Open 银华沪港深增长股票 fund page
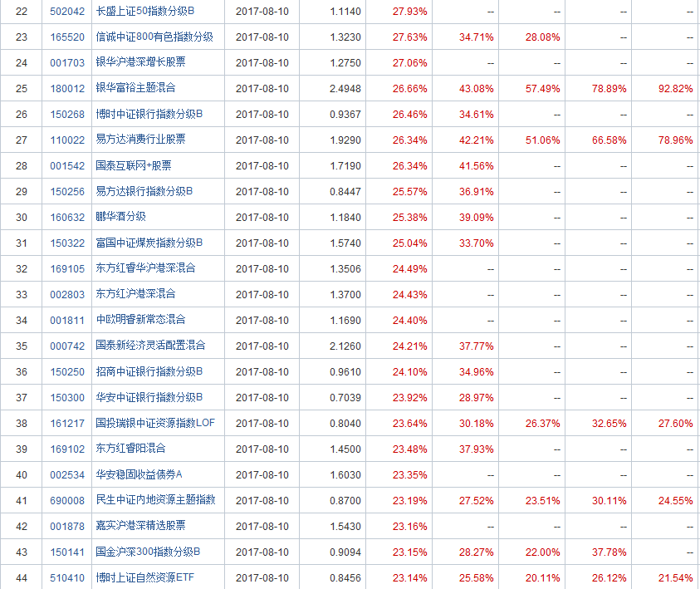The image size is (700, 589). pos(140,63)
